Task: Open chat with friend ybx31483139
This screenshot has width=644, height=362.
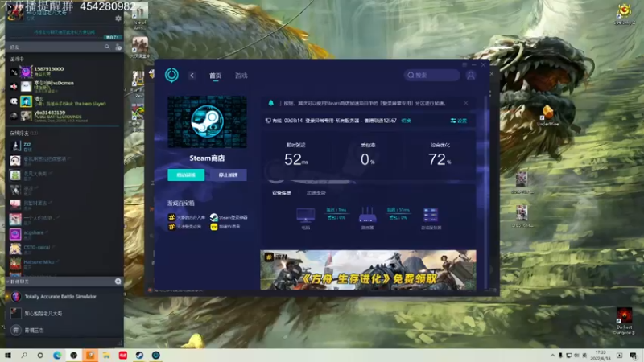Action: pos(66,116)
